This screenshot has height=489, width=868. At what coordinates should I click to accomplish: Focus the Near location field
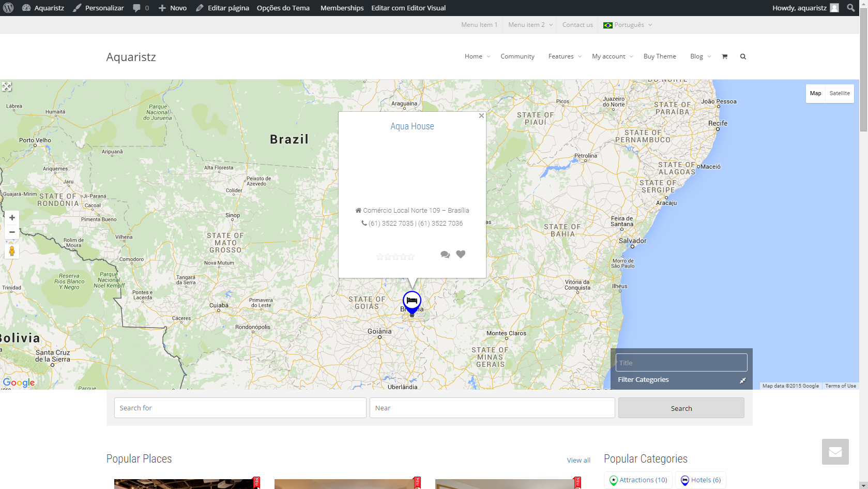[492, 408]
